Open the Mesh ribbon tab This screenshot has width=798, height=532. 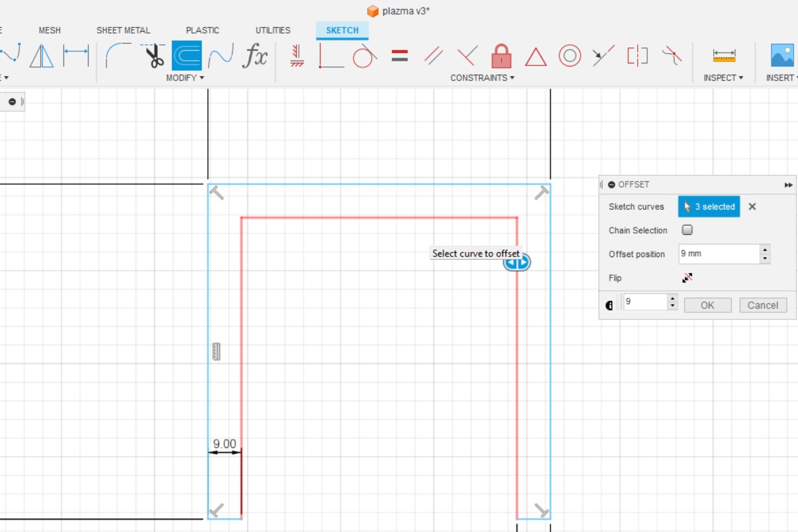[49, 30]
